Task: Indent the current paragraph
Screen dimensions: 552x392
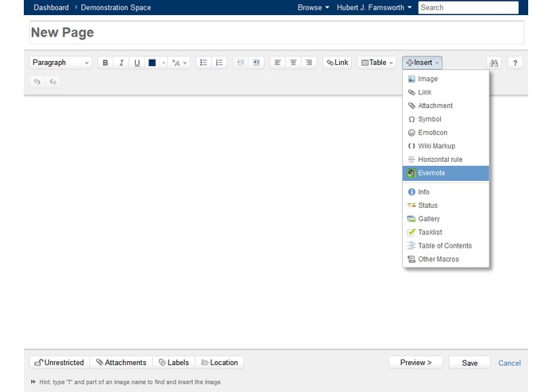Action: click(257, 63)
